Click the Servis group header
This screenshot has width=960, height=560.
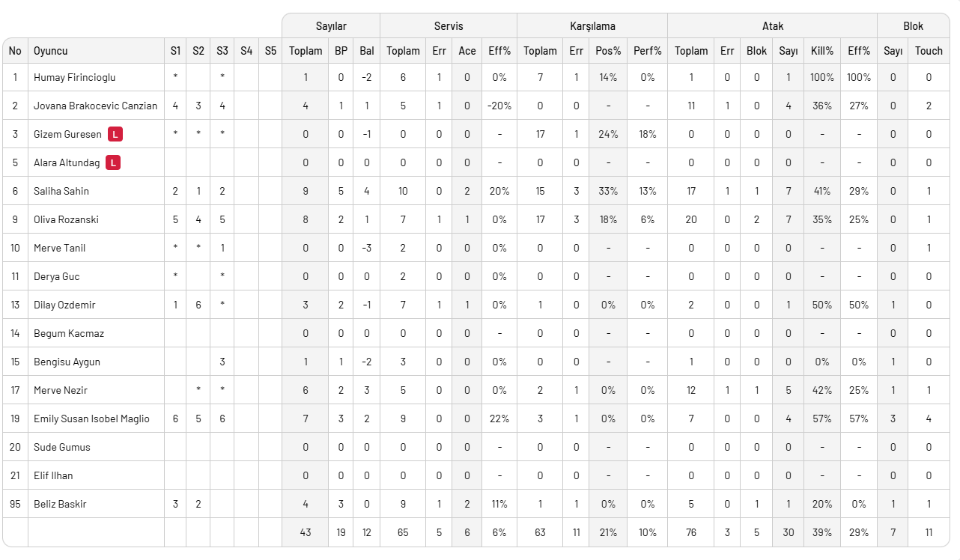[449, 26]
